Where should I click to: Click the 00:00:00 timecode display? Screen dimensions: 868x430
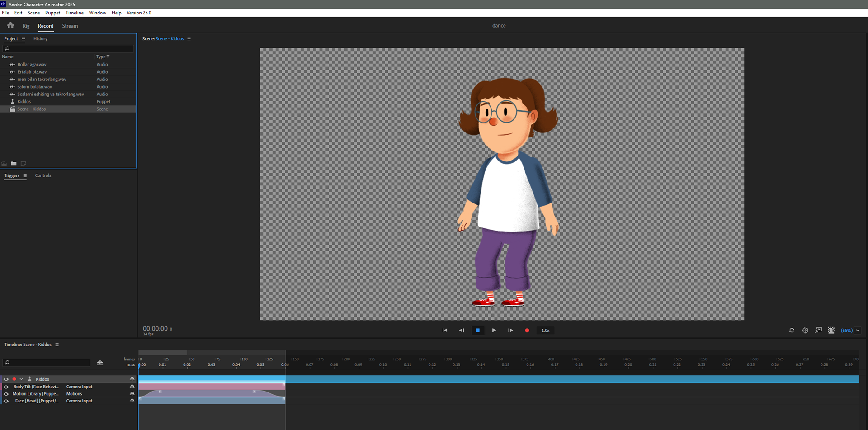tap(155, 329)
